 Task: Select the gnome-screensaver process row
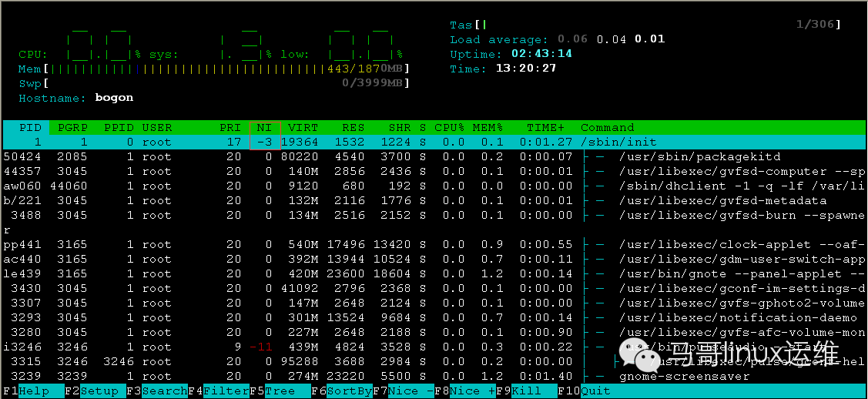tap(434, 377)
